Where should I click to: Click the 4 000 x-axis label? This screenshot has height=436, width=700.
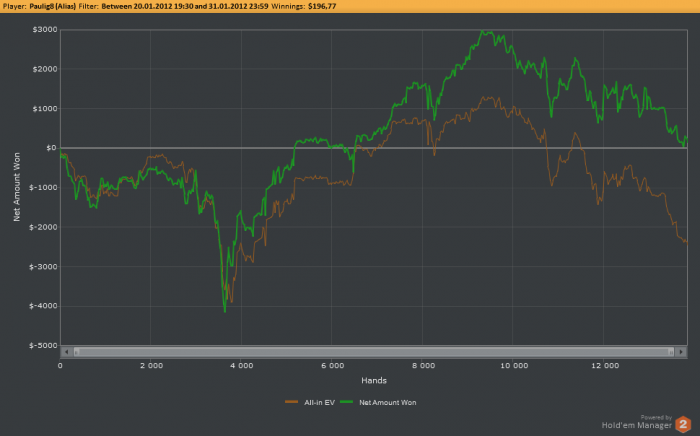242,365
